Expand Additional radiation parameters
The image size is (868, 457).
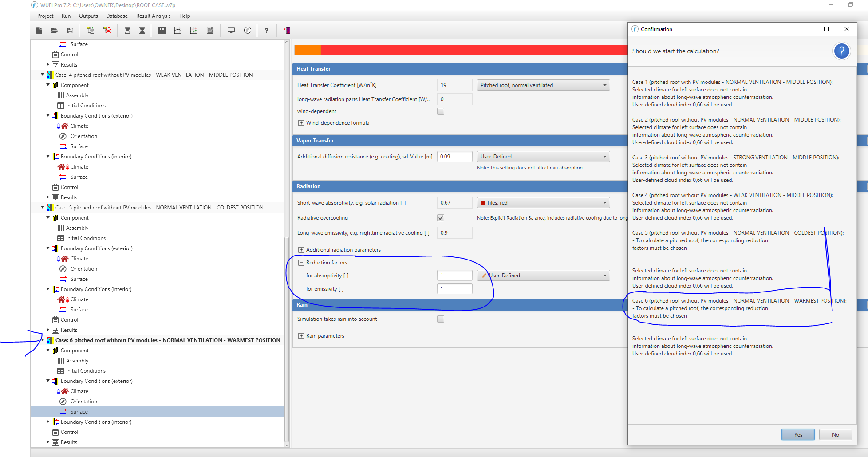(301, 250)
